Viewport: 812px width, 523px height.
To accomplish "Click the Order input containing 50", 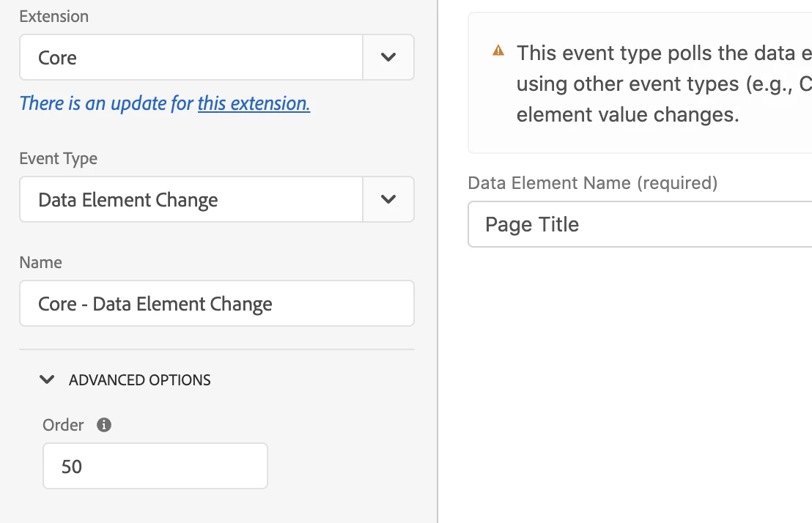I will (x=155, y=466).
